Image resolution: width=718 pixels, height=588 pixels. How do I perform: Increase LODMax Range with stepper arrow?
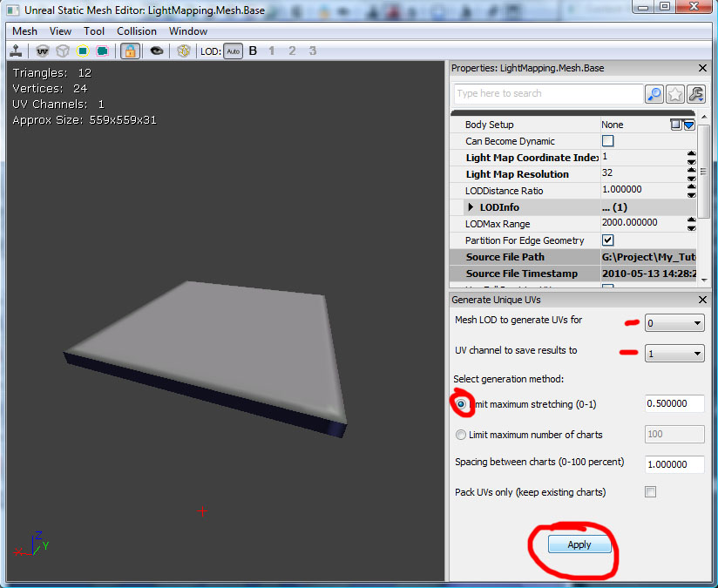coord(691,219)
